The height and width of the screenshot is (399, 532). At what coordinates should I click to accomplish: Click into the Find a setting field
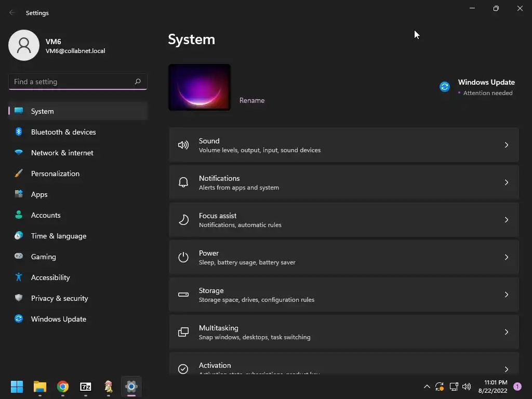pyautogui.click(x=78, y=82)
